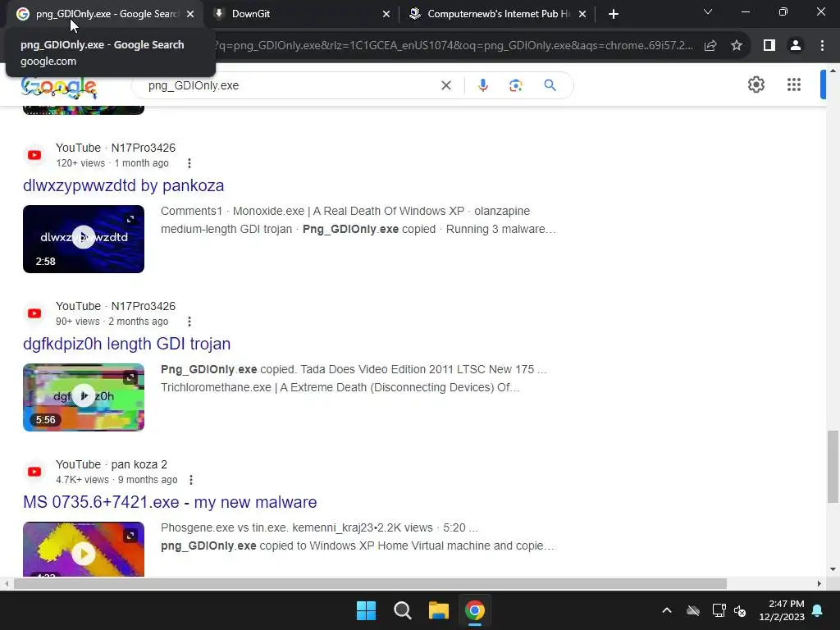Clear the search query with X
The height and width of the screenshot is (630, 840).
446,85
